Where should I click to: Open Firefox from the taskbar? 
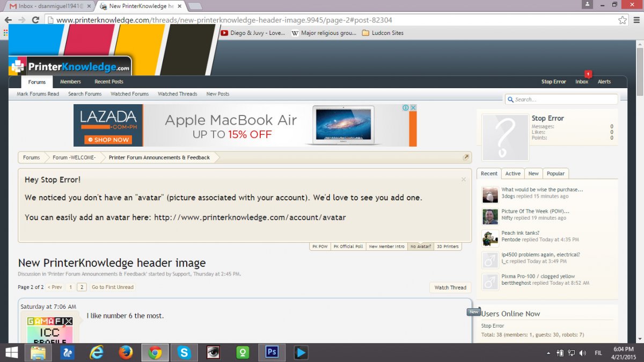click(126, 352)
